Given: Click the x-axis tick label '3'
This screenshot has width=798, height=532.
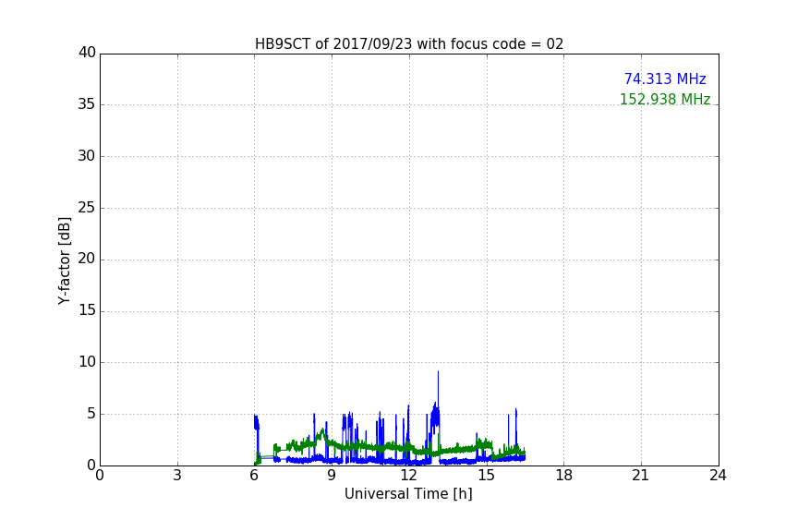Looking at the screenshot, I should [x=177, y=476].
